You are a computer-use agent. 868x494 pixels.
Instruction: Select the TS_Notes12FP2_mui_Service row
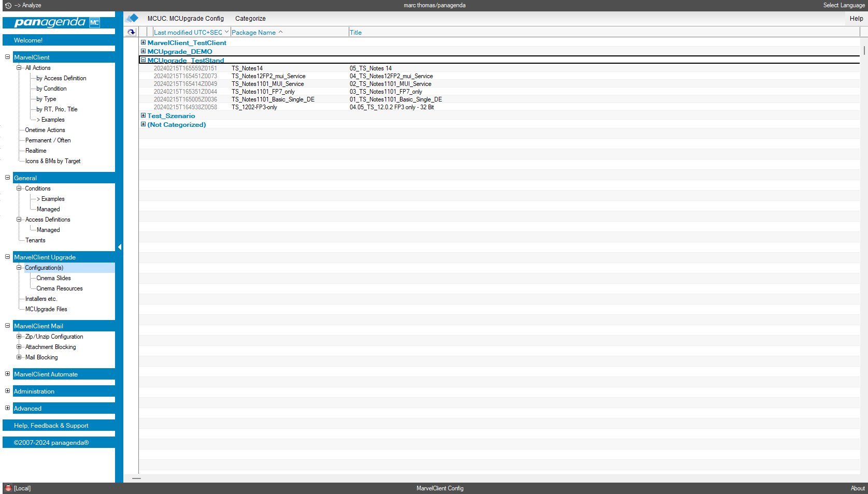click(x=500, y=76)
